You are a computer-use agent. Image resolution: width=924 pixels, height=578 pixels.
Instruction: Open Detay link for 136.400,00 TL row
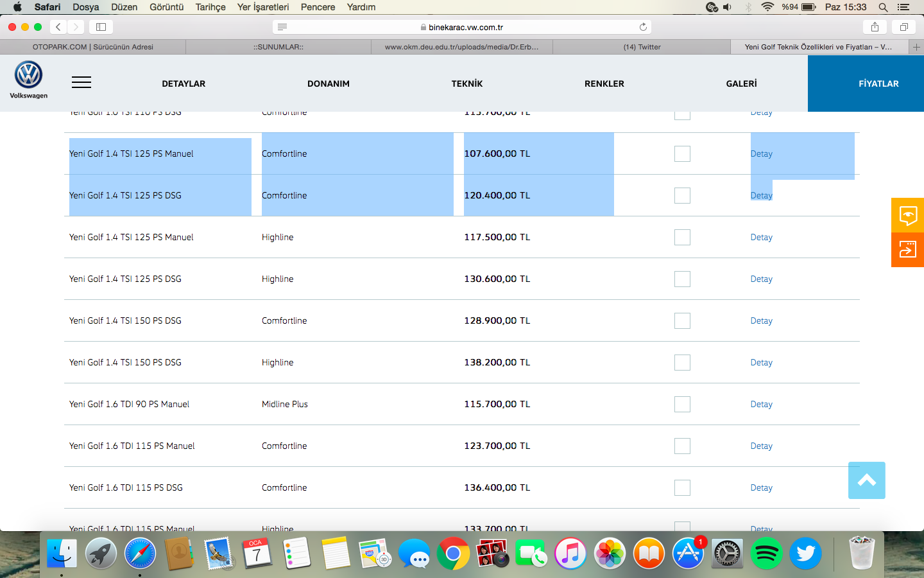(762, 487)
